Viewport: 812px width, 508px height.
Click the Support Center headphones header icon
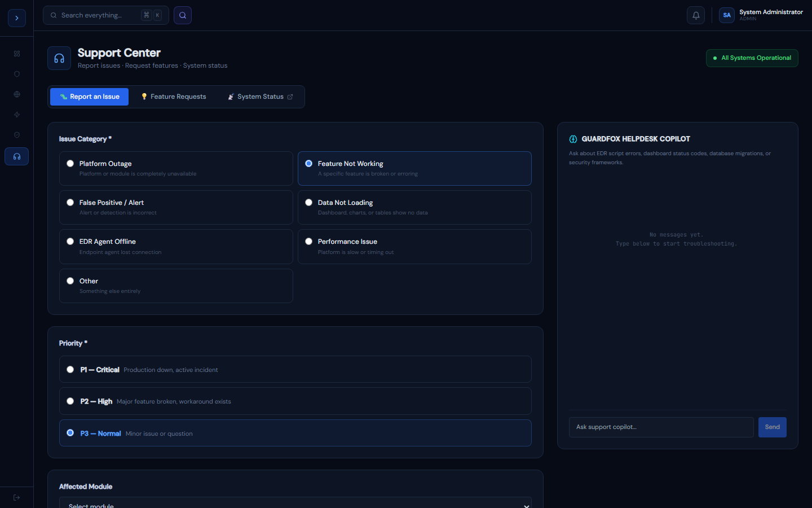click(59, 58)
